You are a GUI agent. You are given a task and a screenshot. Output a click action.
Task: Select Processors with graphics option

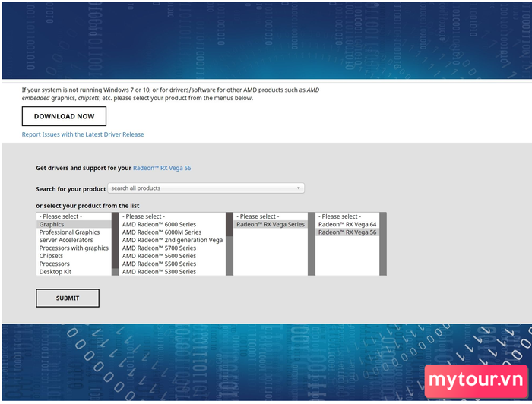pos(74,248)
